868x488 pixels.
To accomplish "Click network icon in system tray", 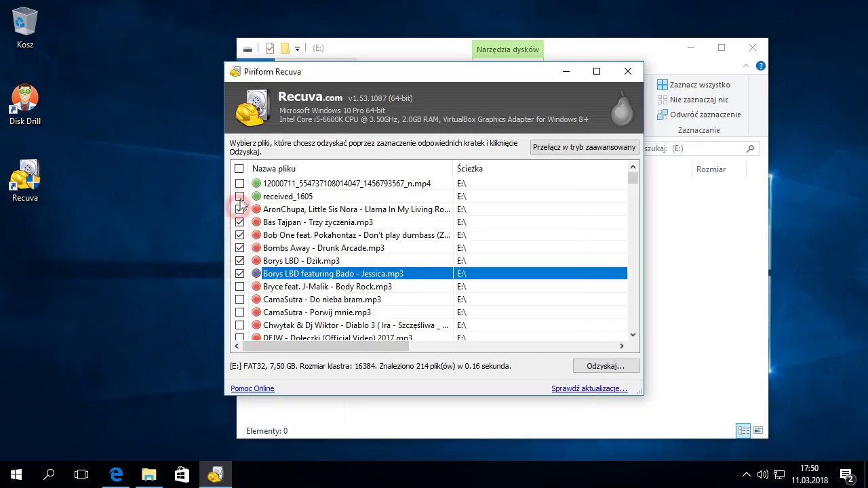I will pyautogui.click(x=779, y=475).
